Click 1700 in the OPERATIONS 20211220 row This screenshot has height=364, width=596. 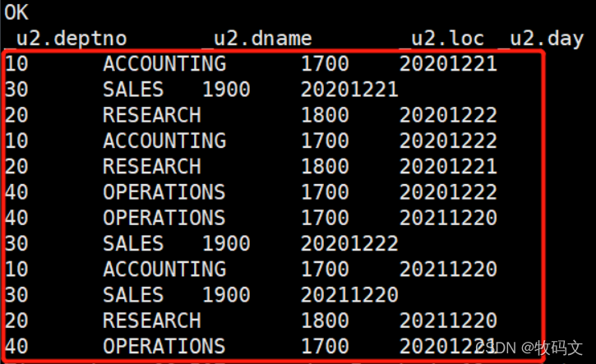tap(325, 218)
